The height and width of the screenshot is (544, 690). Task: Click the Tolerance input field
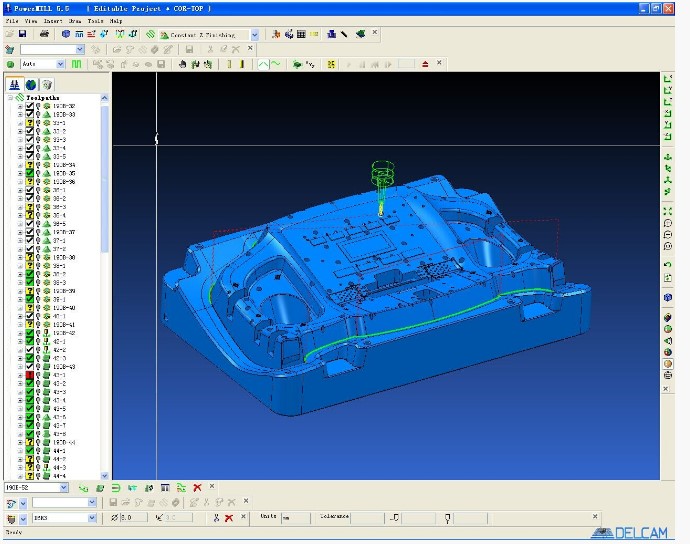pyautogui.click(x=368, y=518)
